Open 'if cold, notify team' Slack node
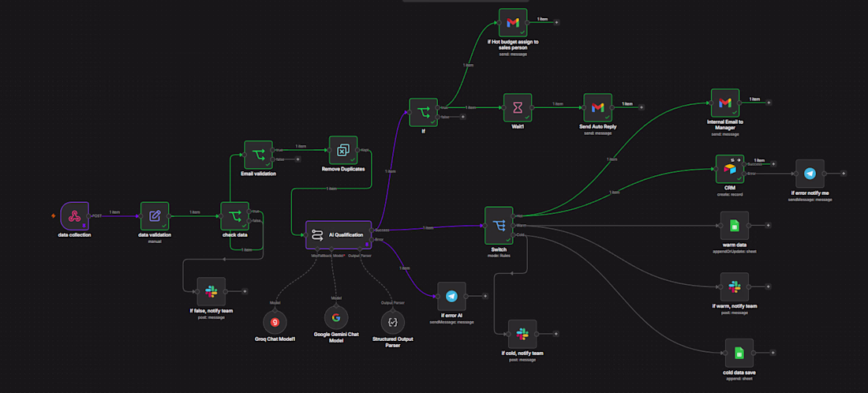 click(x=522, y=334)
